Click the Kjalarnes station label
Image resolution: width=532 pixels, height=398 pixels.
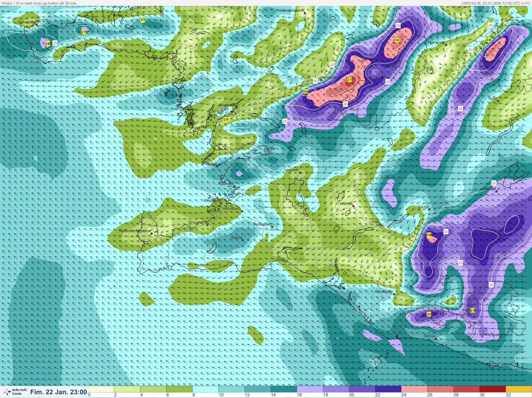pos(226,183)
